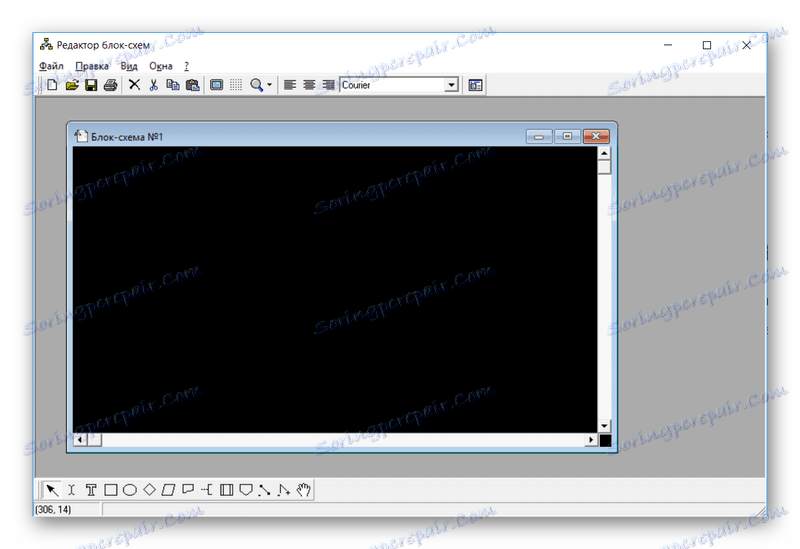800x549 pixels.
Task: Copy the selected block
Action: click(x=173, y=85)
